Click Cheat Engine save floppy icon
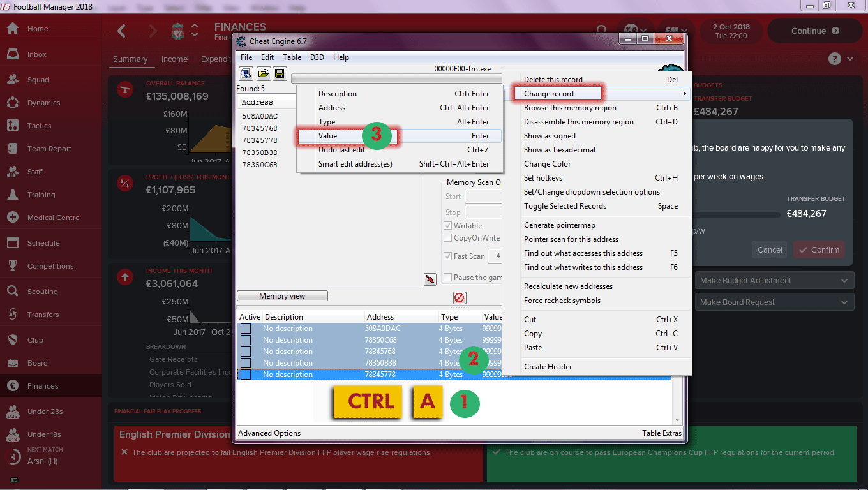Image resolution: width=868 pixels, height=490 pixels. coord(280,73)
